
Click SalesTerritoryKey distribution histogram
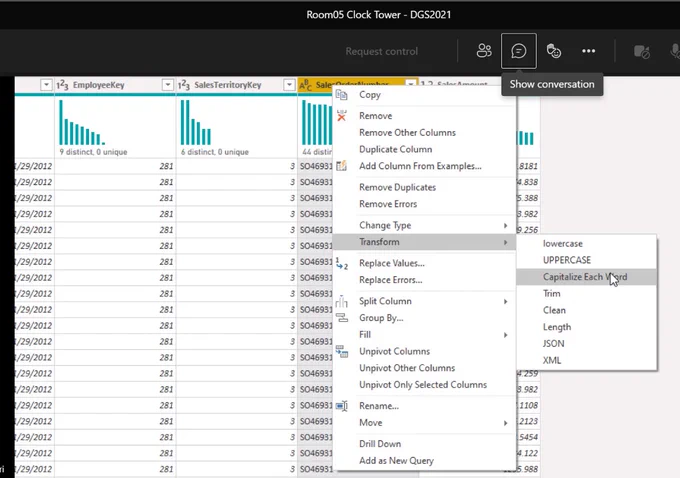tap(196, 122)
